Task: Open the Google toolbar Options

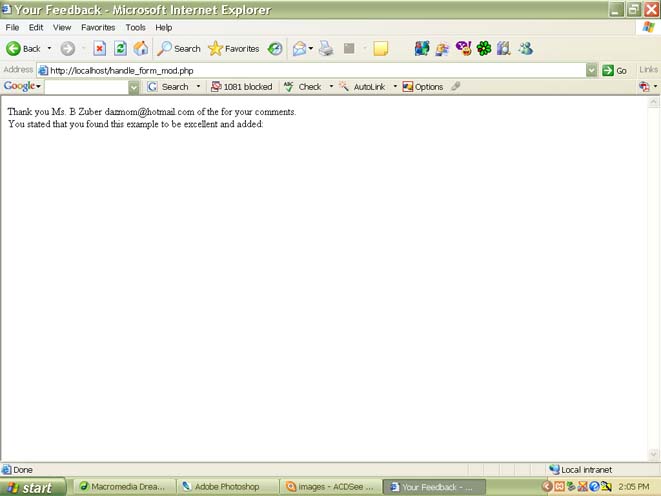Action: pos(423,87)
